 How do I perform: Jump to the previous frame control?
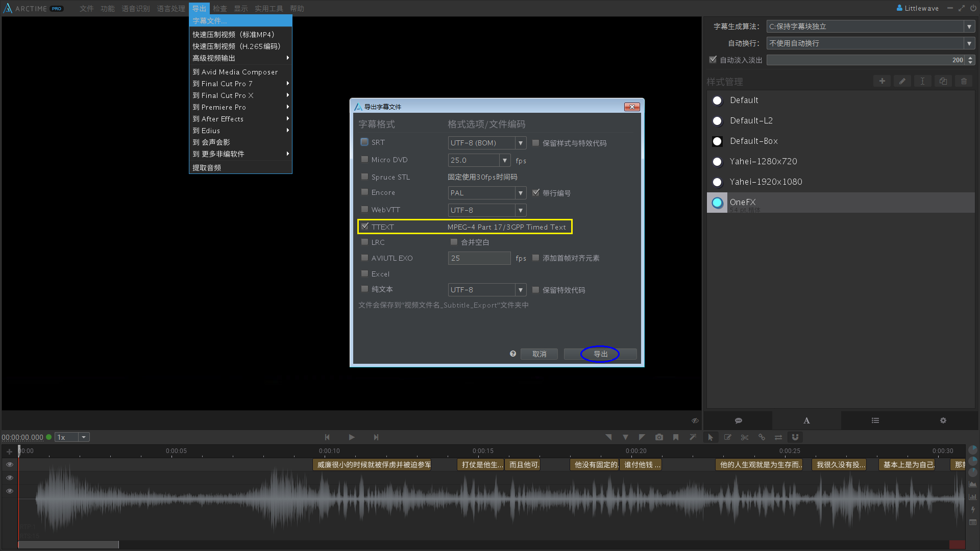point(327,437)
